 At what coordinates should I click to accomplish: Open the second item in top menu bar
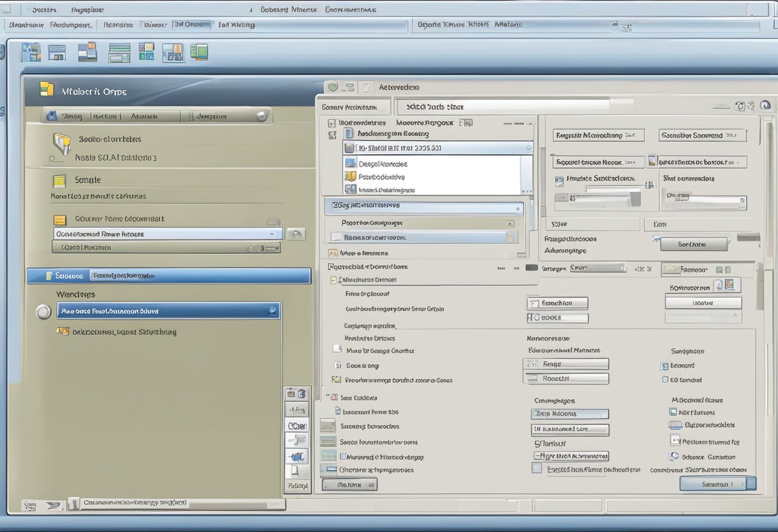coord(89,10)
